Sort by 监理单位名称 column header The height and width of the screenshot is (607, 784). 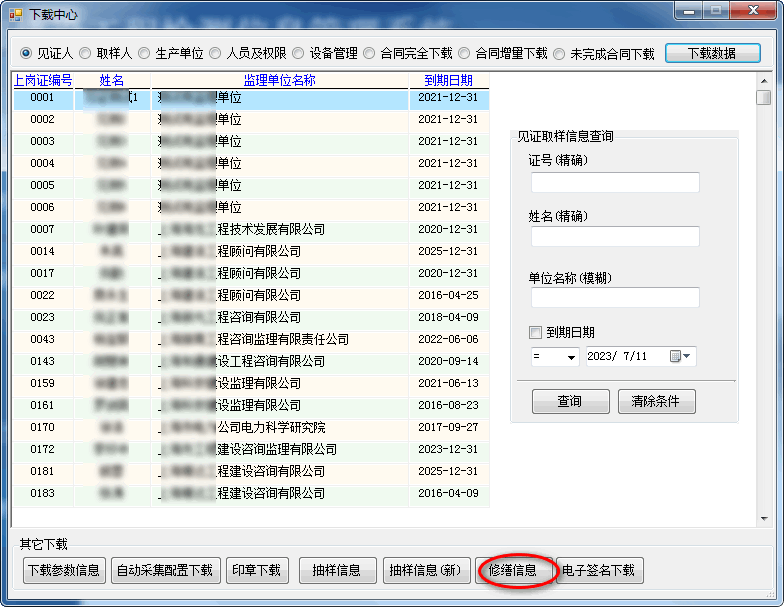tap(280, 80)
